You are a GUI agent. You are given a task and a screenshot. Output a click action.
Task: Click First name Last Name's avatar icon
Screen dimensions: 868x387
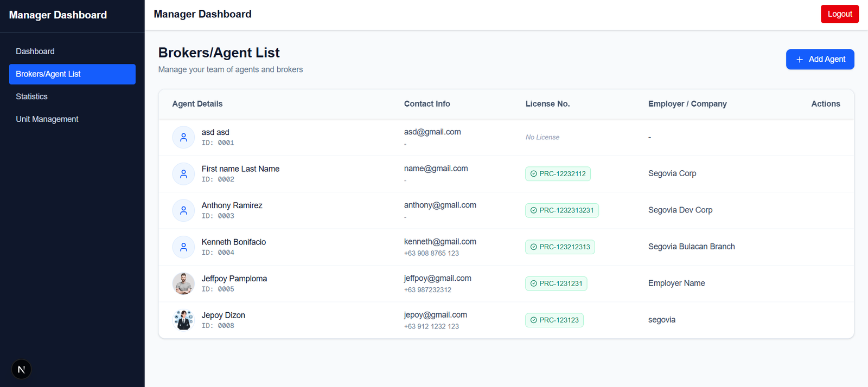pos(183,174)
